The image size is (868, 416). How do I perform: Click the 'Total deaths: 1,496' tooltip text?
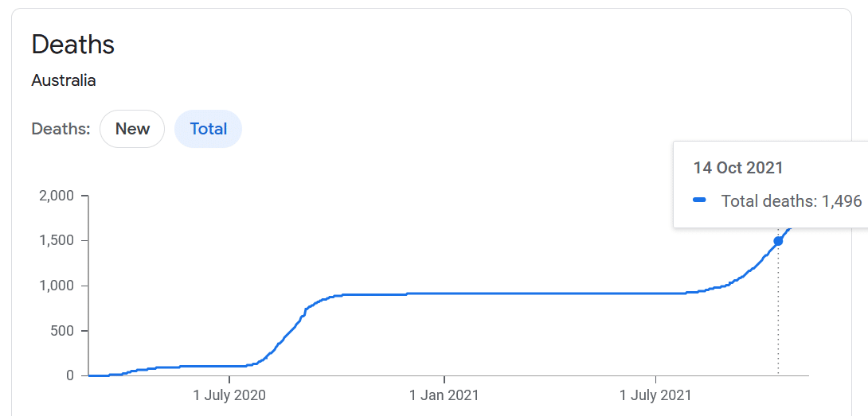792,200
